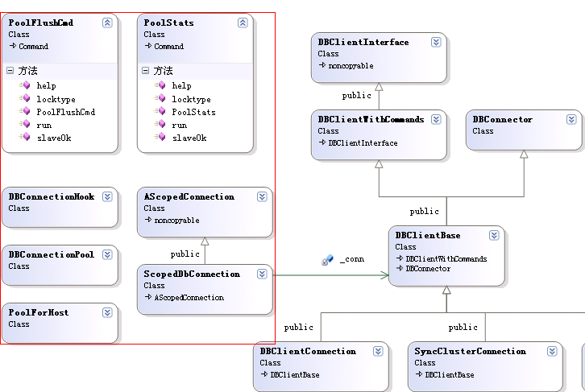Select the help method text in PoolStats
Image resolution: width=585 pixels, height=392 pixels.
[x=181, y=85]
